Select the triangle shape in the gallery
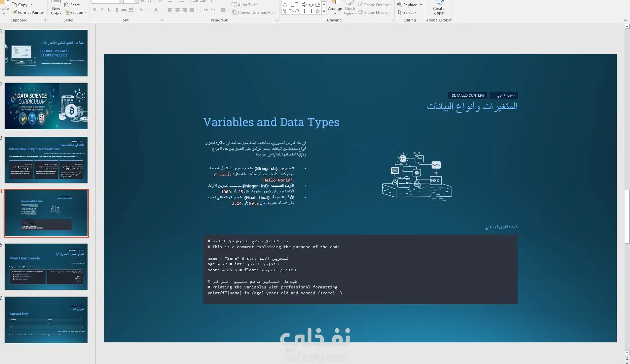The height and width of the screenshot is (364, 630). point(285,5)
